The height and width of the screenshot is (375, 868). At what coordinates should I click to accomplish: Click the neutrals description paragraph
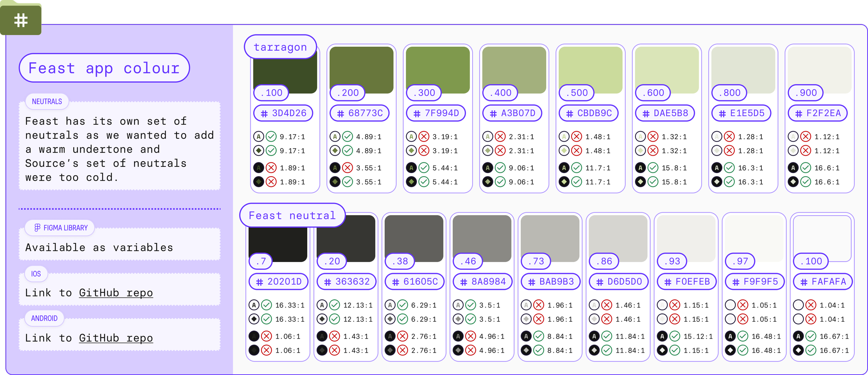(x=119, y=149)
